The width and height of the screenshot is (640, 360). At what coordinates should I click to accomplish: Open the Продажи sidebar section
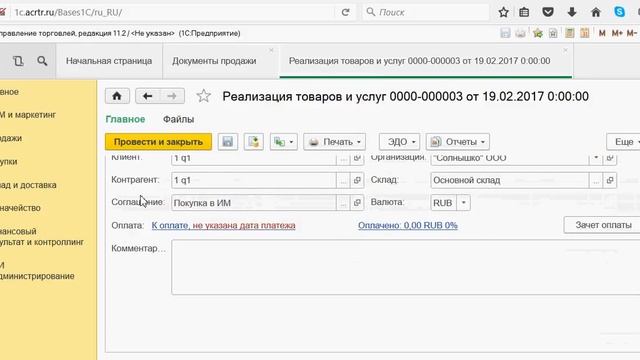[11, 138]
